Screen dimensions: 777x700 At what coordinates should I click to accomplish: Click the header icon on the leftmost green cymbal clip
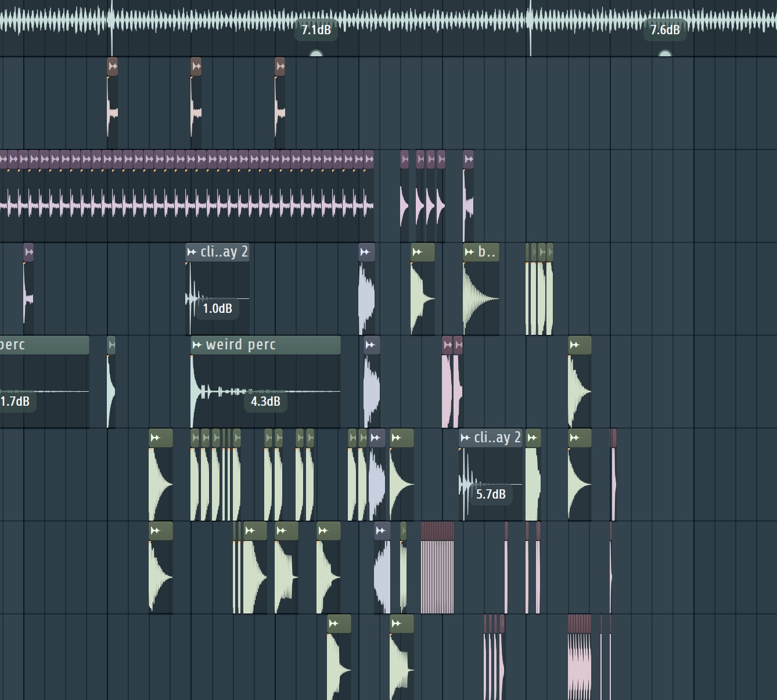click(156, 438)
